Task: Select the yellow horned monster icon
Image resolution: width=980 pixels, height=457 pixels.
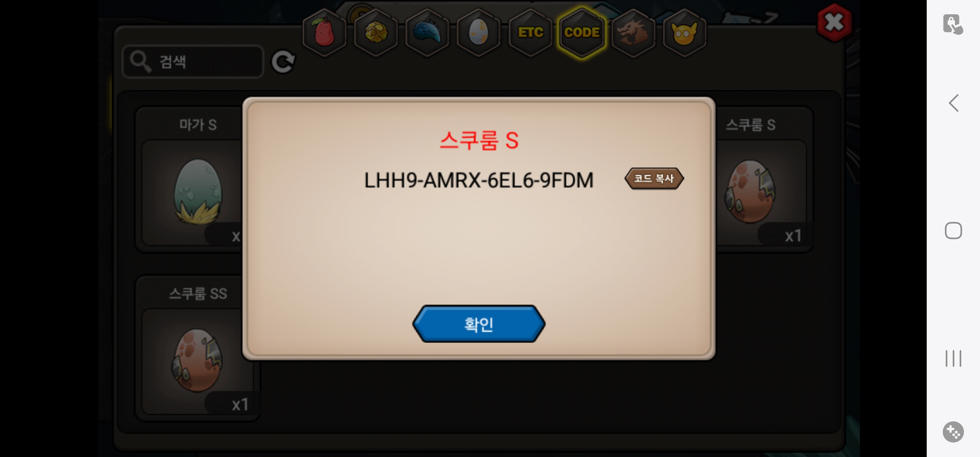Action: 685,33
